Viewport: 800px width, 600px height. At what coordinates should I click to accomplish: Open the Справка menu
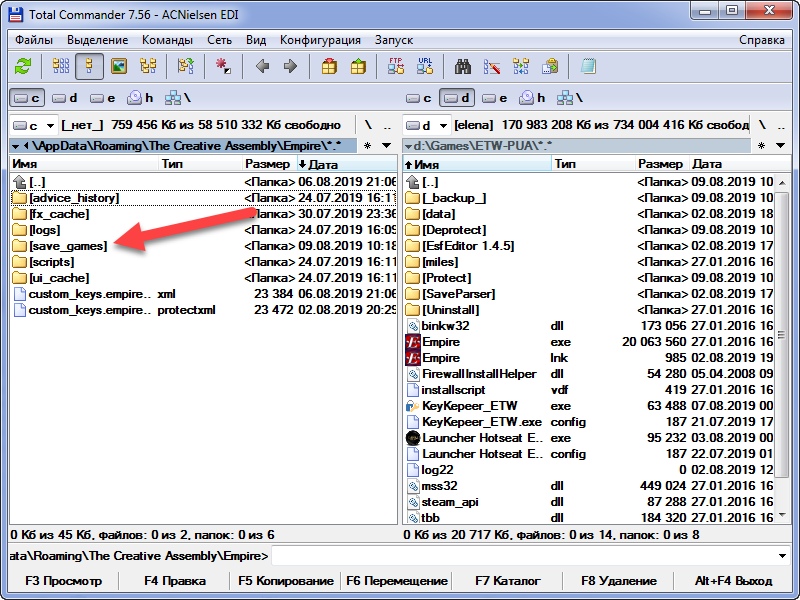pos(762,40)
